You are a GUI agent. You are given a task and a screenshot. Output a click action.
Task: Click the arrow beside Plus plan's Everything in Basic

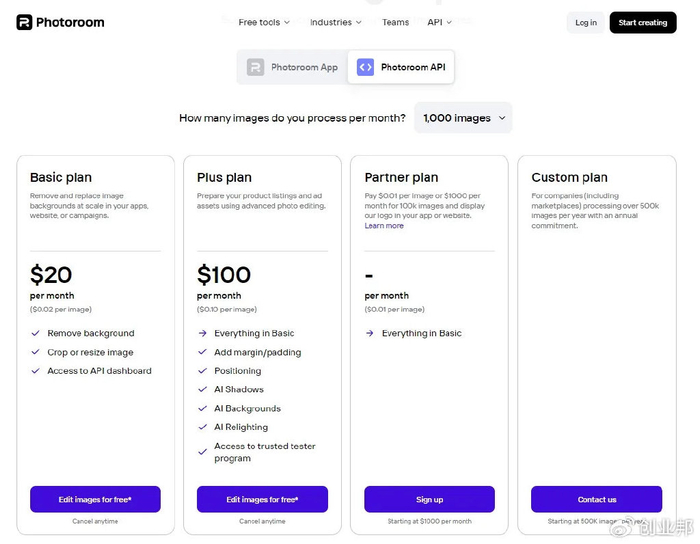point(203,333)
